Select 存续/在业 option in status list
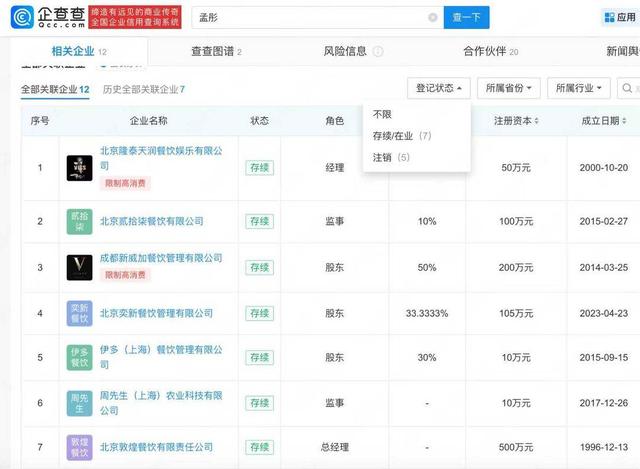 401,135
